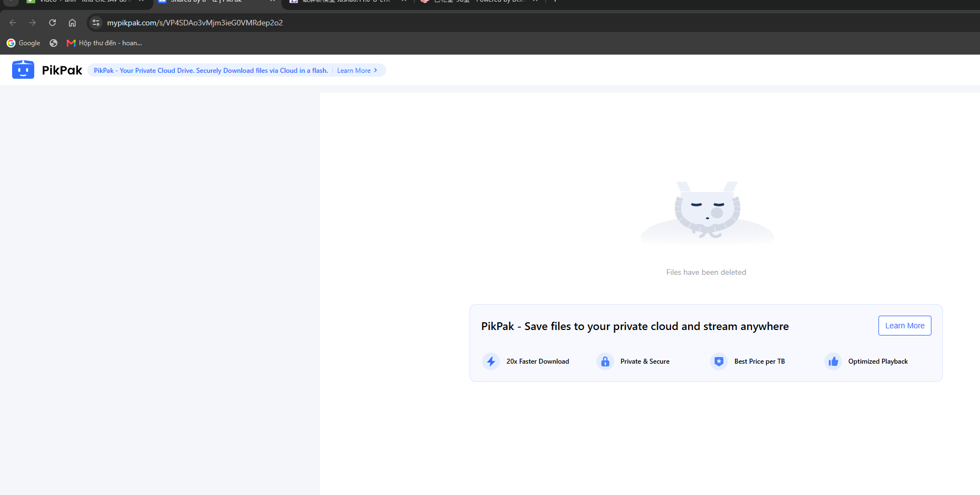The image size is (980, 495).
Task: Select the 'Private & Secure' label
Action: click(x=645, y=361)
